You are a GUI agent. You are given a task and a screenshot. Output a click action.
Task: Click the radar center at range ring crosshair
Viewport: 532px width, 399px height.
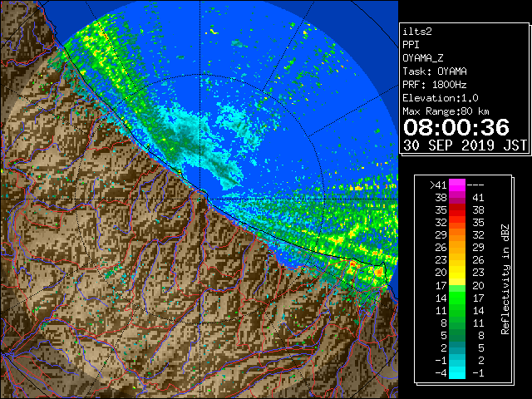click(x=200, y=199)
